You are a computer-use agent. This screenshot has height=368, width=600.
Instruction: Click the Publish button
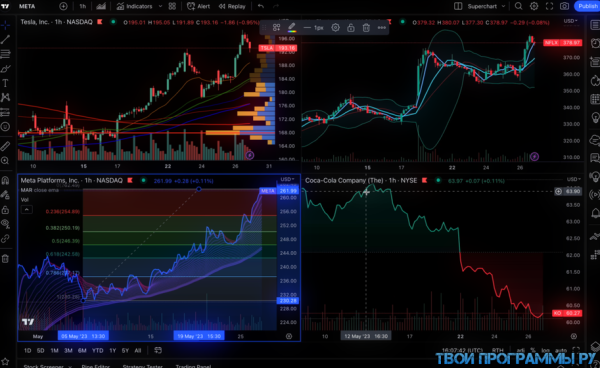point(587,6)
